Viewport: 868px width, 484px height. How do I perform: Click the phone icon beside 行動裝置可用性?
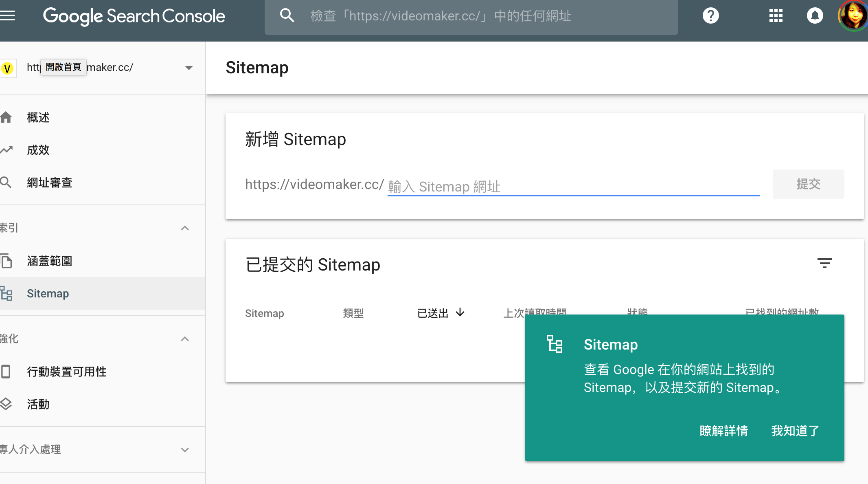point(6,372)
